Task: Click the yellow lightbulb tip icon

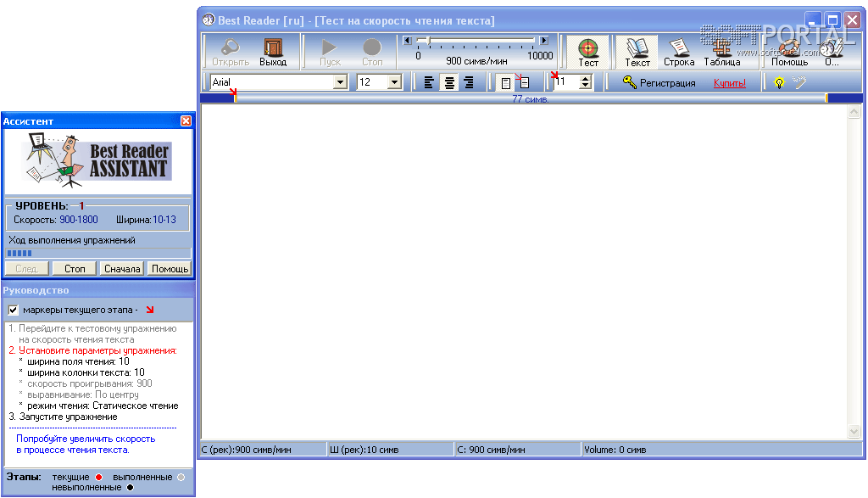Action: (x=779, y=82)
